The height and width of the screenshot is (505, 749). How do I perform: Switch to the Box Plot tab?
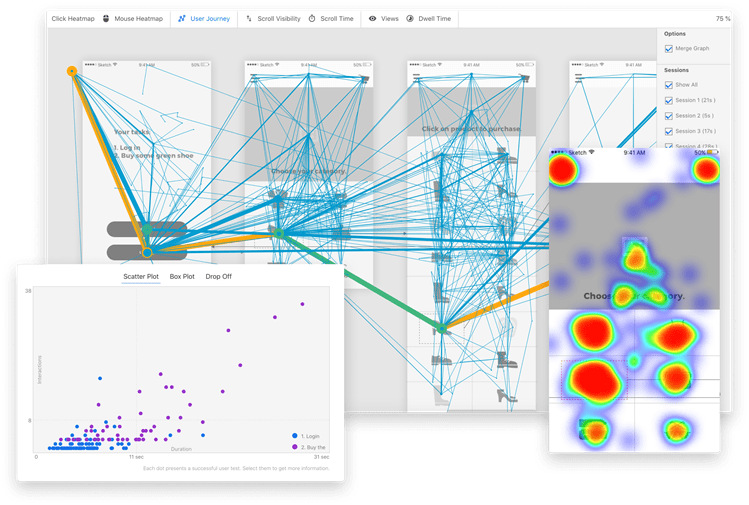click(x=182, y=276)
